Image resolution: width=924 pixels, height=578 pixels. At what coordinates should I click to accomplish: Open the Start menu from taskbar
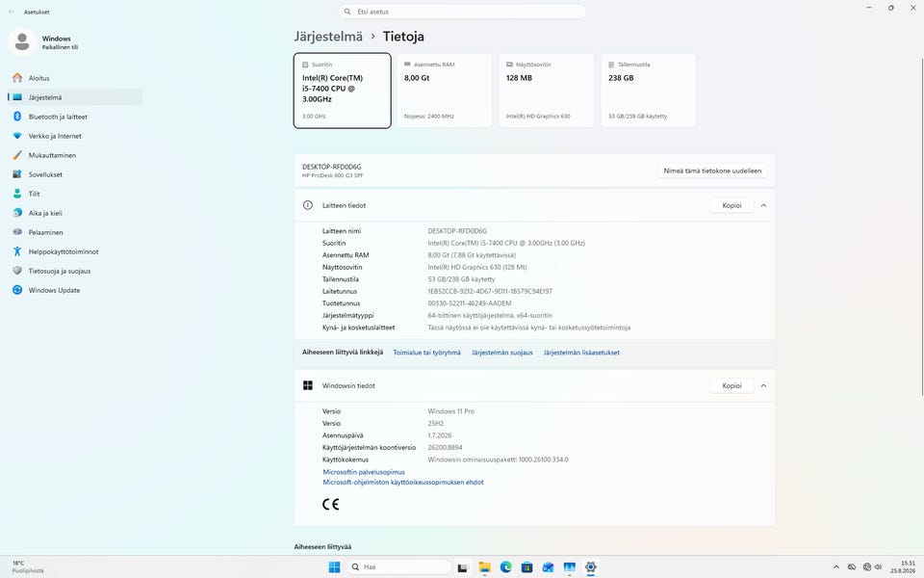click(x=334, y=567)
